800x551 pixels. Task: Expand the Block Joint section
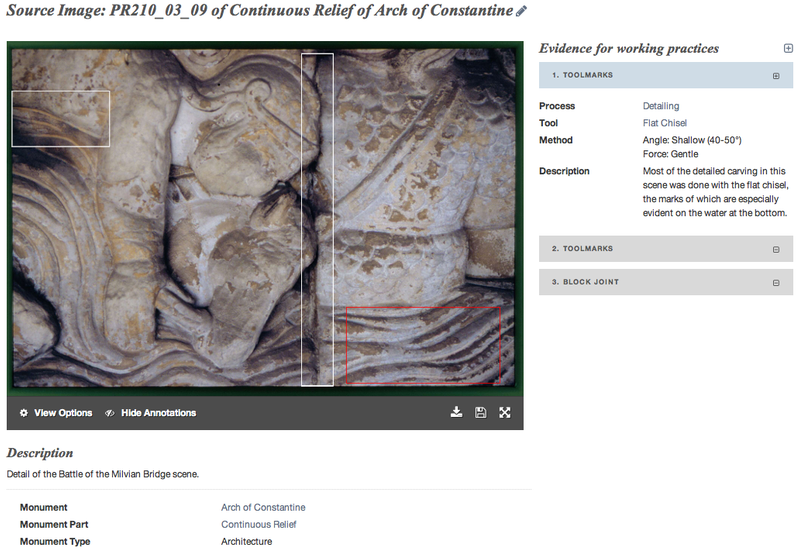776,283
